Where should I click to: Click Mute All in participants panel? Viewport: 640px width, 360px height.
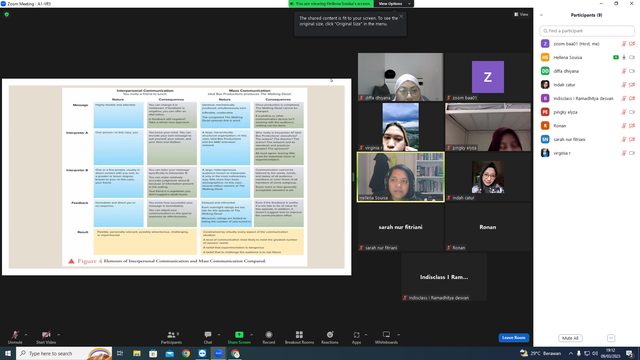coord(570,338)
